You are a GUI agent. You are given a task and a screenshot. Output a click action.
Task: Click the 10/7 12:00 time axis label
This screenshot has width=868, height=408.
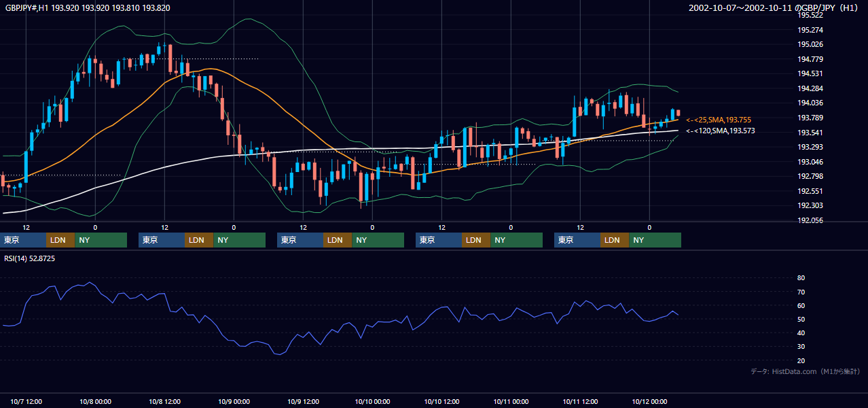click(26, 401)
